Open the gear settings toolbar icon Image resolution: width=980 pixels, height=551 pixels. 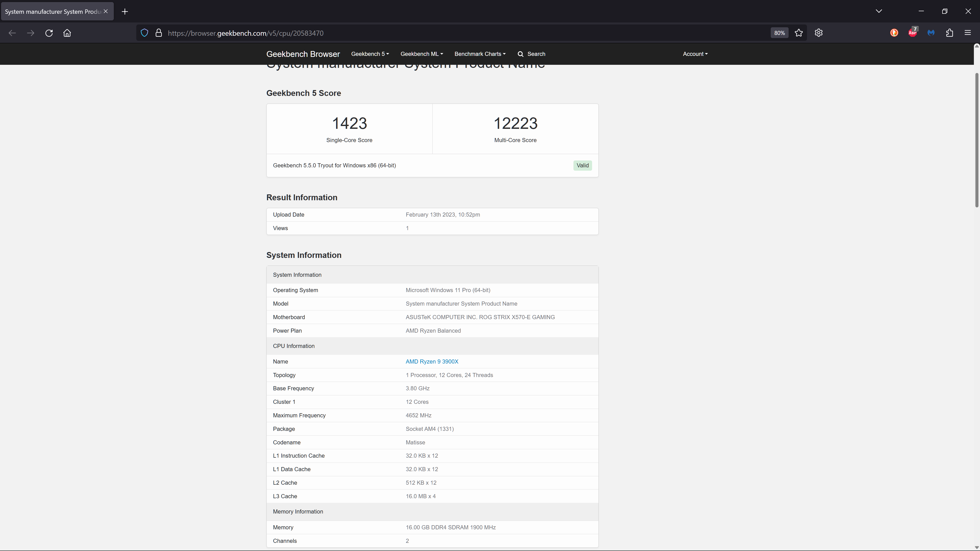(819, 33)
